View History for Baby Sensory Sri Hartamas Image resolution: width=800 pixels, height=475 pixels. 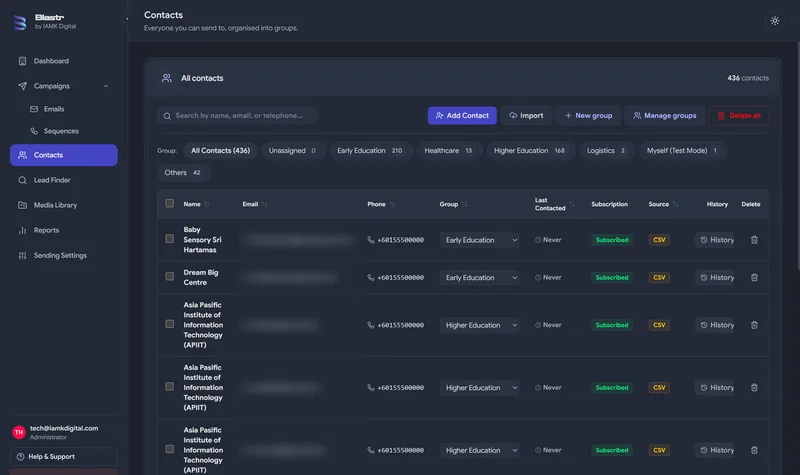tap(716, 240)
